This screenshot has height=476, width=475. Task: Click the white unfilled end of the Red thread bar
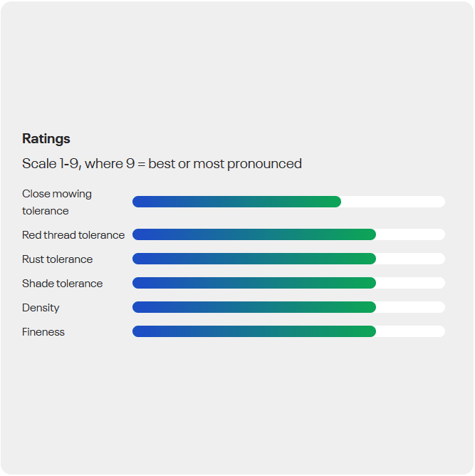(410, 234)
